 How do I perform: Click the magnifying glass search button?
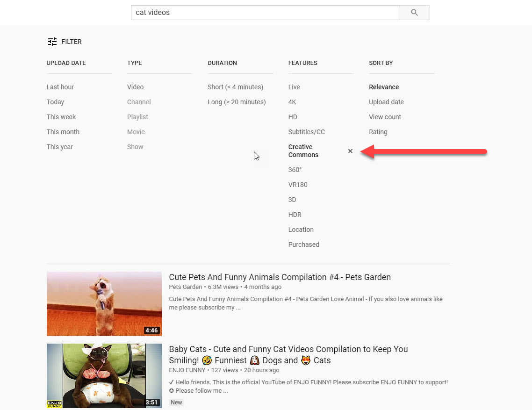414,13
